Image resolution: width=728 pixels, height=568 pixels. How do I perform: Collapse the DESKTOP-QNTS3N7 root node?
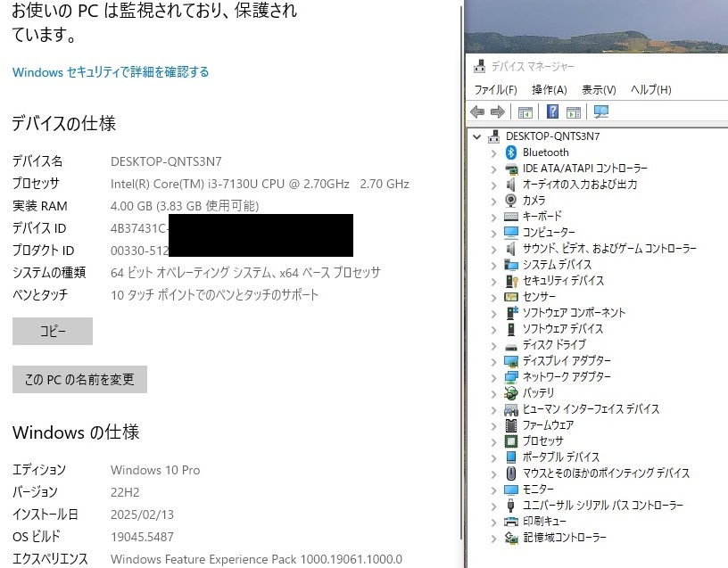pyautogui.click(x=476, y=136)
